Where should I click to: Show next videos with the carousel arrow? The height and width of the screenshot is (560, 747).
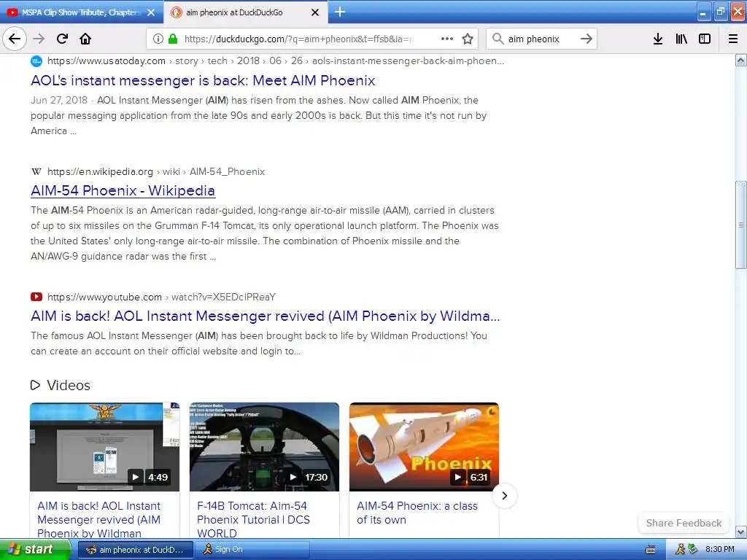click(x=505, y=496)
